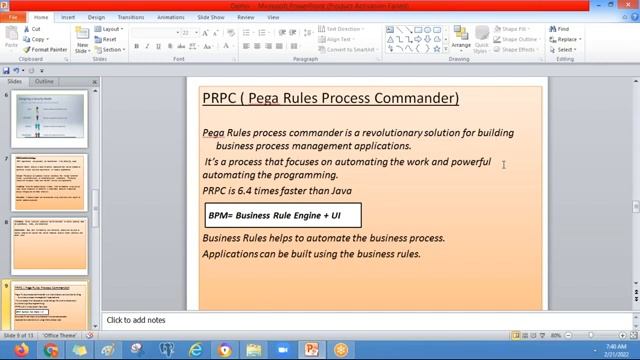Switch to the Insert ribbon tab
Image resolution: width=640 pixels, height=360 pixels.
tap(68, 18)
